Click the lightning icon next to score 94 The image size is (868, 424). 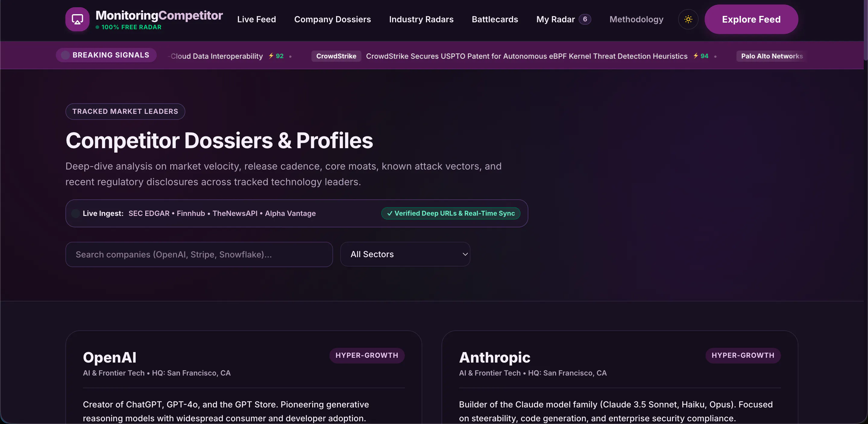(696, 56)
